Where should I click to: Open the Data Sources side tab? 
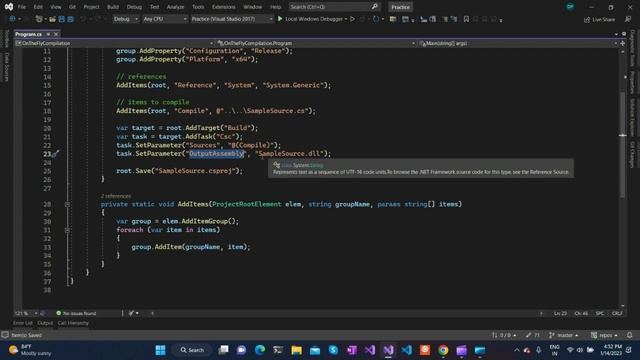click(x=7, y=66)
